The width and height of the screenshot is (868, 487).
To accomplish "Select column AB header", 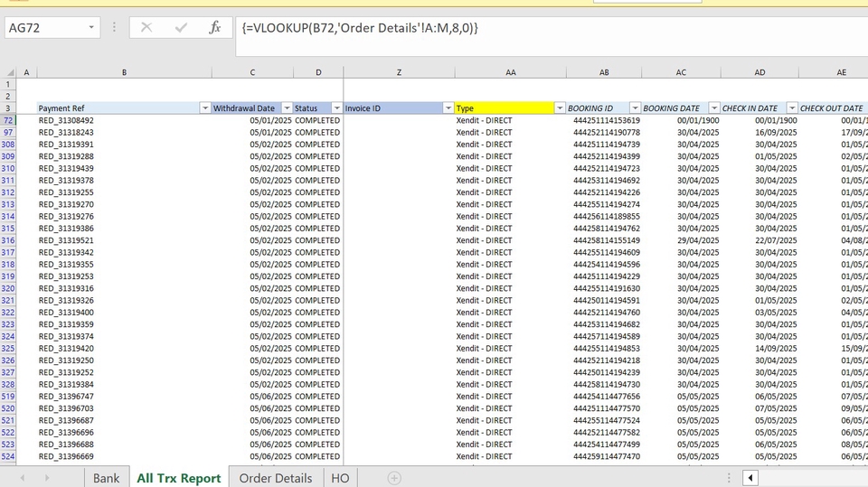I will coord(604,72).
